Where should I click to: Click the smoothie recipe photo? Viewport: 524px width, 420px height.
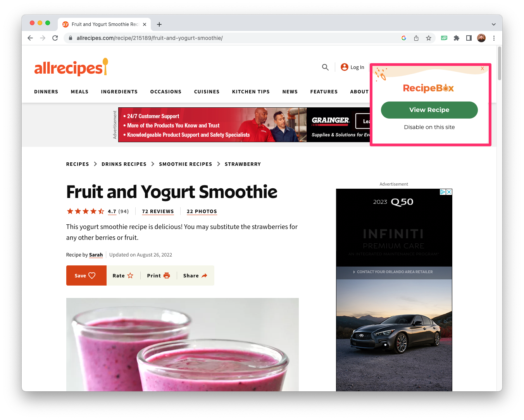point(183,344)
